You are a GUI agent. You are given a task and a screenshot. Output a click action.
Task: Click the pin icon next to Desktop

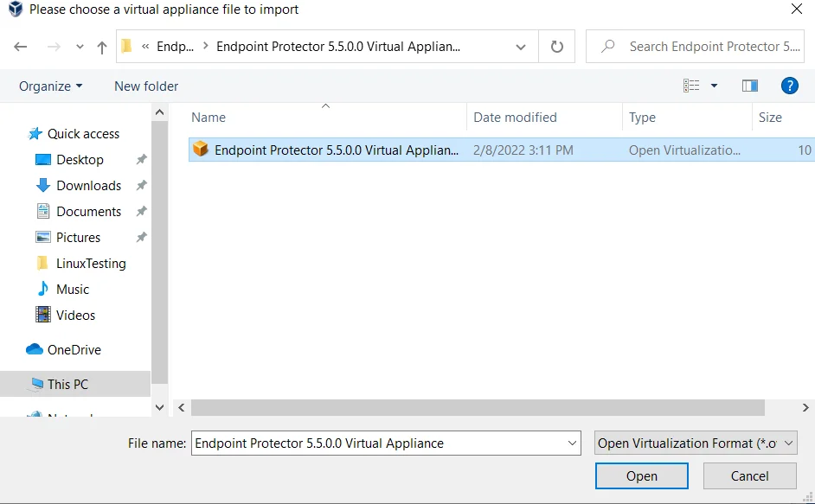141,160
